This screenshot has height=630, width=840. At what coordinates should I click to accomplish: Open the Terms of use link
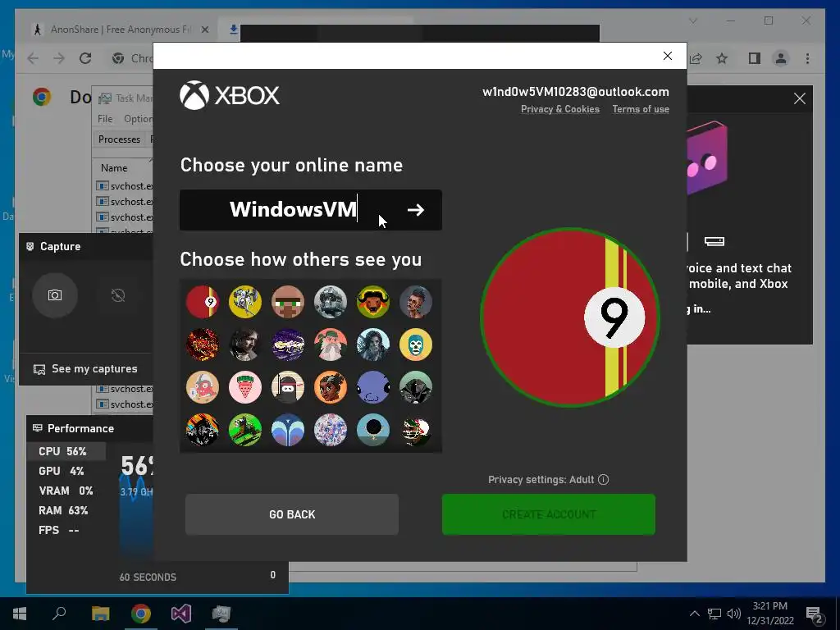[x=641, y=109]
